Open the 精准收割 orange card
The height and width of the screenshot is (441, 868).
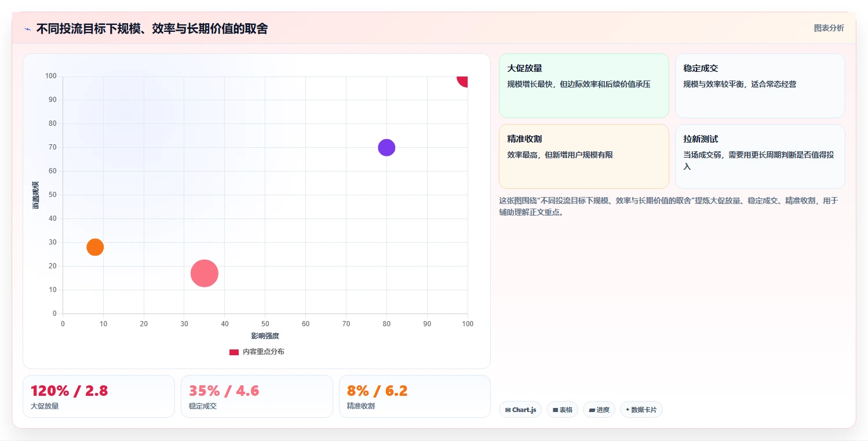coord(583,156)
